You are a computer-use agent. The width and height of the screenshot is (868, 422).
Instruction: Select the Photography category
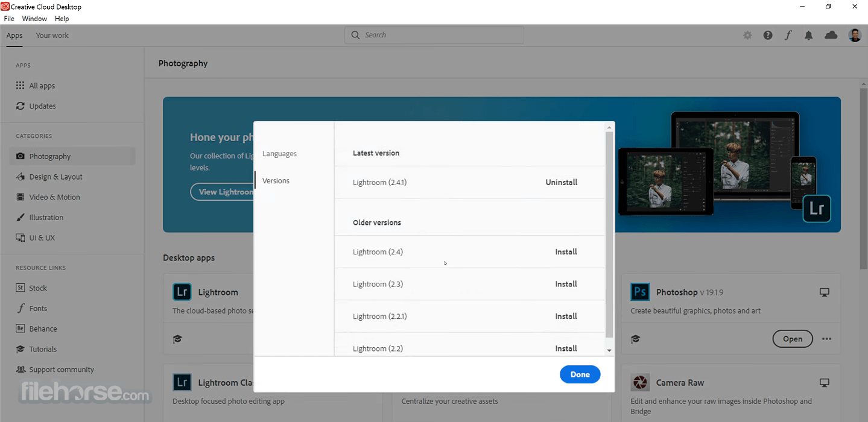pyautogui.click(x=72, y=156)
